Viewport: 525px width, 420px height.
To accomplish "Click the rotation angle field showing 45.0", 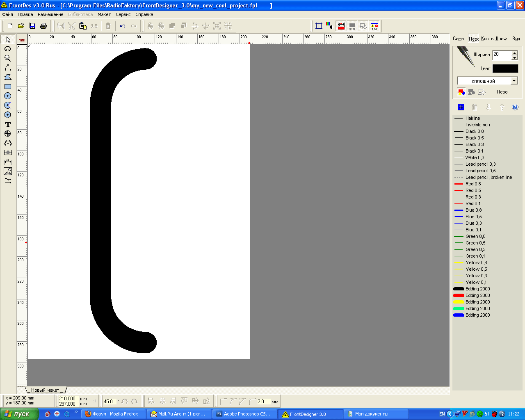I will point(109,402).
